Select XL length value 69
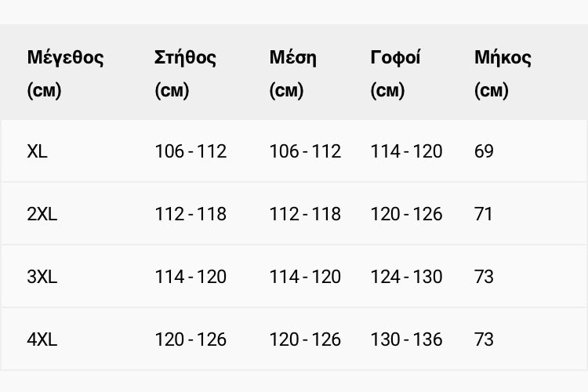 (x=484, y=151)
